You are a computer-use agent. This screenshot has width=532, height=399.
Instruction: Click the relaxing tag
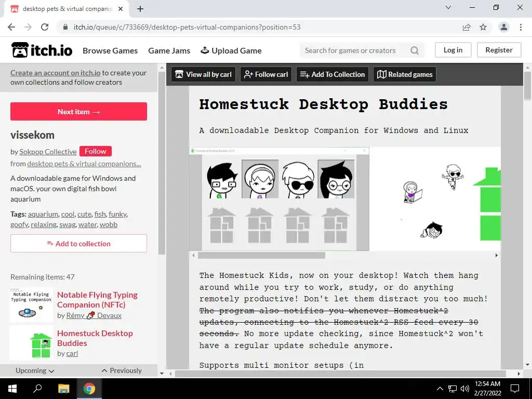pos(44,224)
